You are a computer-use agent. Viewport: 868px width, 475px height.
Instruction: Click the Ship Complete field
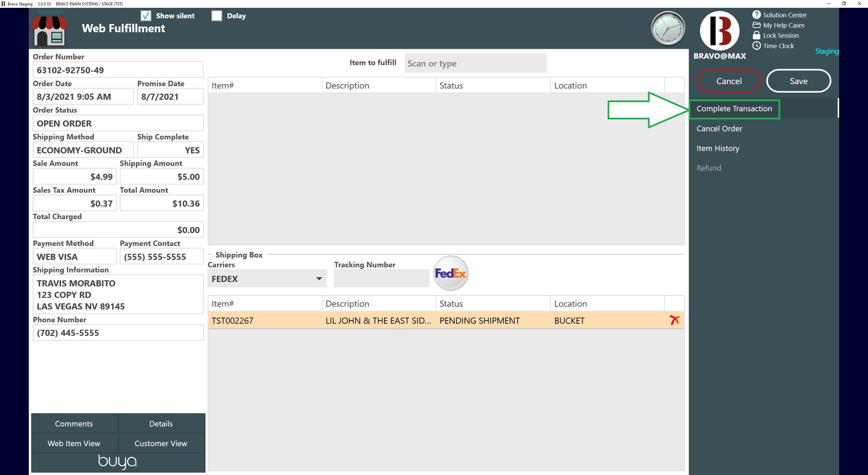pos(170,150)
